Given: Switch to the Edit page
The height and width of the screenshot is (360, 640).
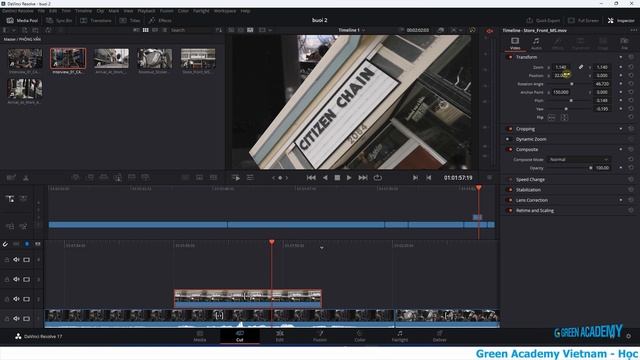Looking at the screenshot, I should 280,336.
